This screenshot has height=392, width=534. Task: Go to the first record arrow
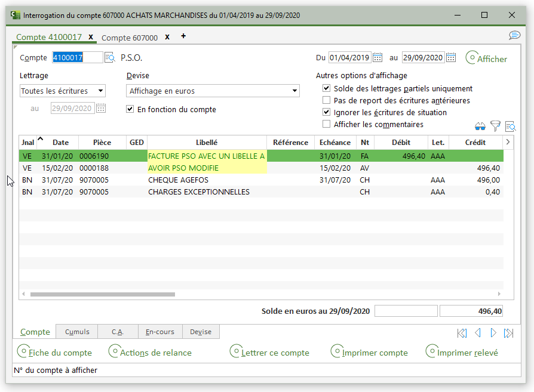tap(462, 333)
